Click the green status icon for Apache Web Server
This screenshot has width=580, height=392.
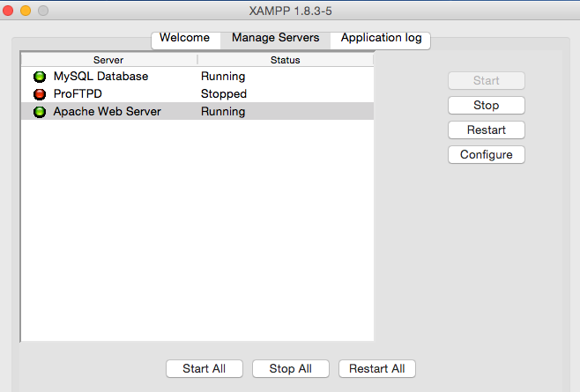[x=40, y=112]
